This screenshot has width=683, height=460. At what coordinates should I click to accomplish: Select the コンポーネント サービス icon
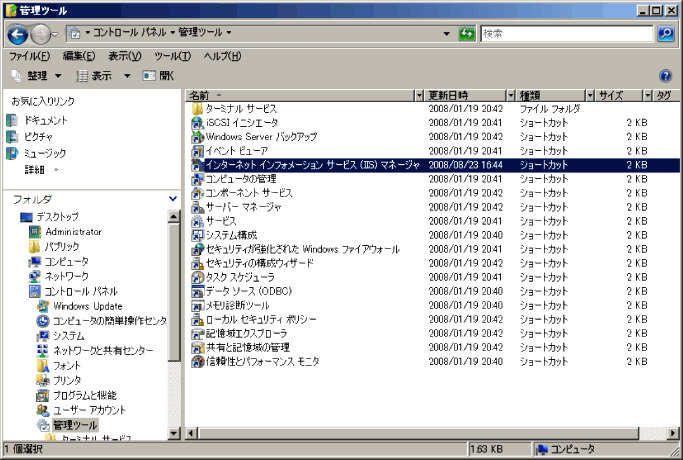pyautogui.click(x=197, y=193)
